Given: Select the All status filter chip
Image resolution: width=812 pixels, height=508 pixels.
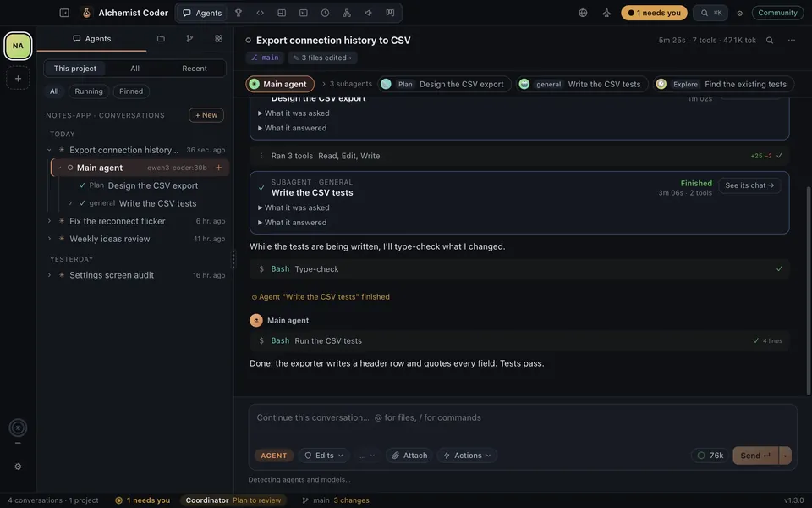Looking at the screenshot, I should (54, 91).
